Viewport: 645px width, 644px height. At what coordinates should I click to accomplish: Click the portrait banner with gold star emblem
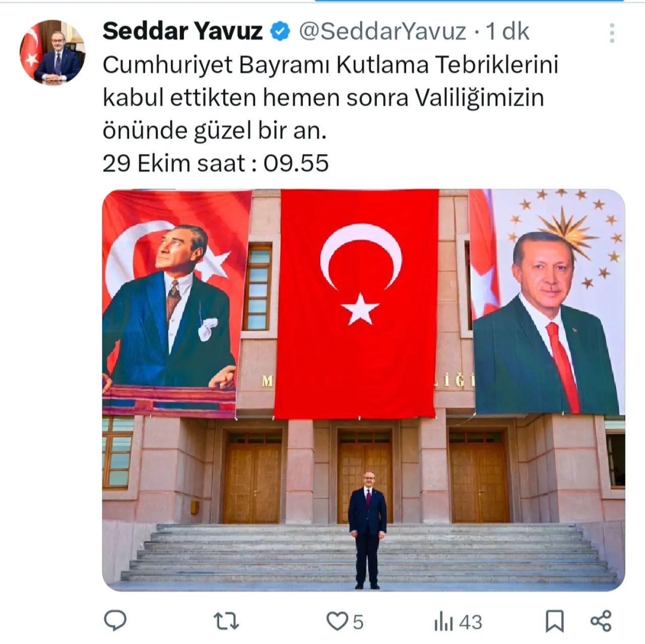(547, 301)
